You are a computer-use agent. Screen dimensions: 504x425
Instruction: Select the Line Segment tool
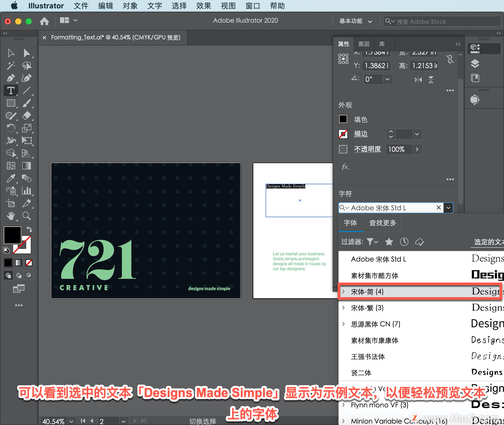click(x=27, y=91)
